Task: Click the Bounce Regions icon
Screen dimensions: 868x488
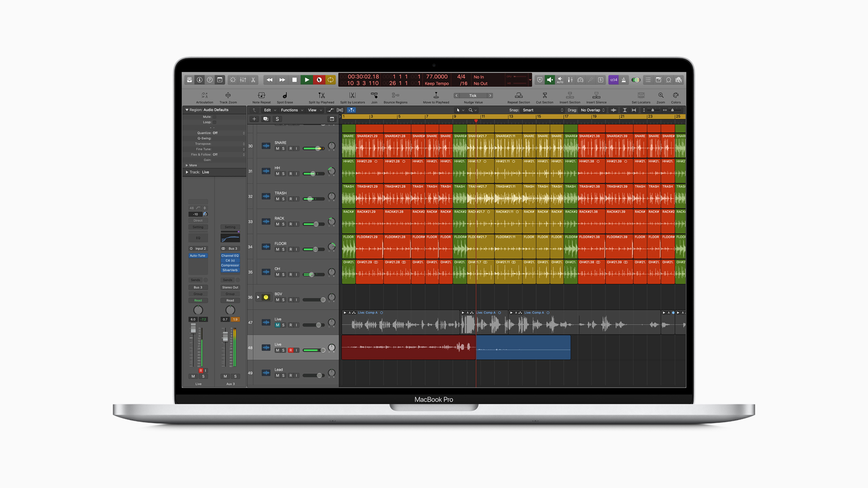Action: coord(395,96)
